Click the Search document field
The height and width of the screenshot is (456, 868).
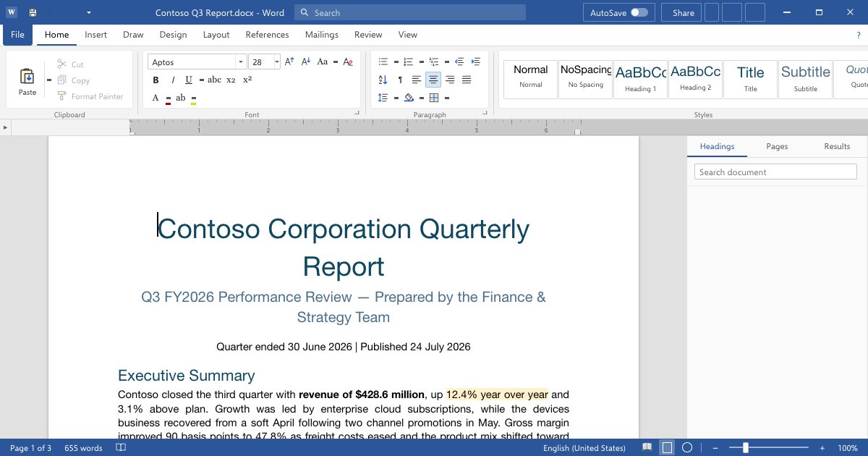coord(775,172)
